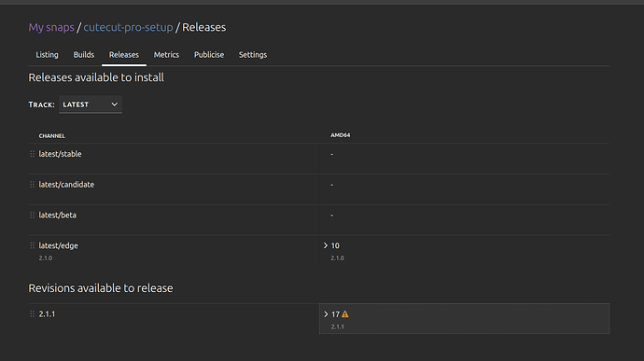644x361 pixels.
Task: Click the drag handle for latest/candidate
Action: (32, 185)
